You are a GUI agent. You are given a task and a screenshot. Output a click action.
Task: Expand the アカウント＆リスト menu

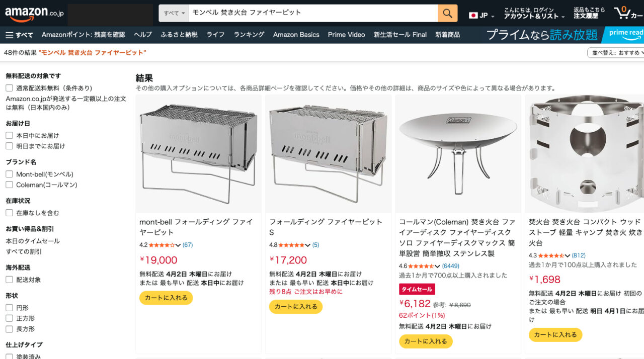[x=534, y=16]
